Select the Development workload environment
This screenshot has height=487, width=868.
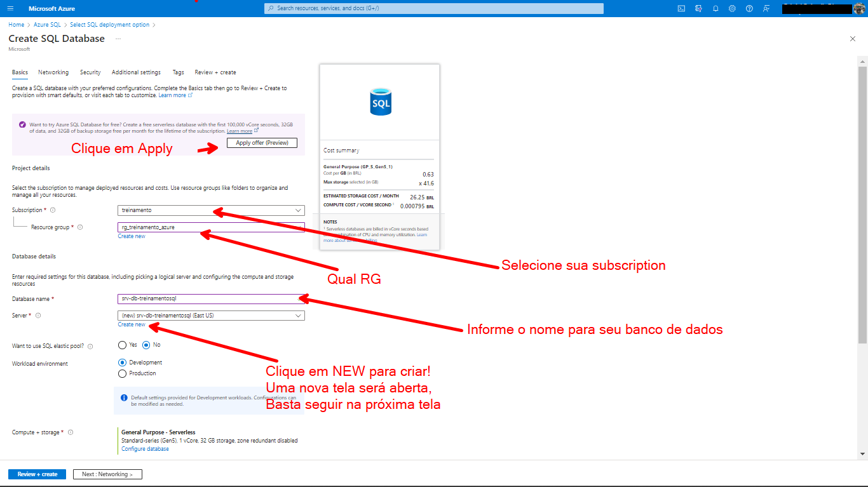[x=121, y=363]
